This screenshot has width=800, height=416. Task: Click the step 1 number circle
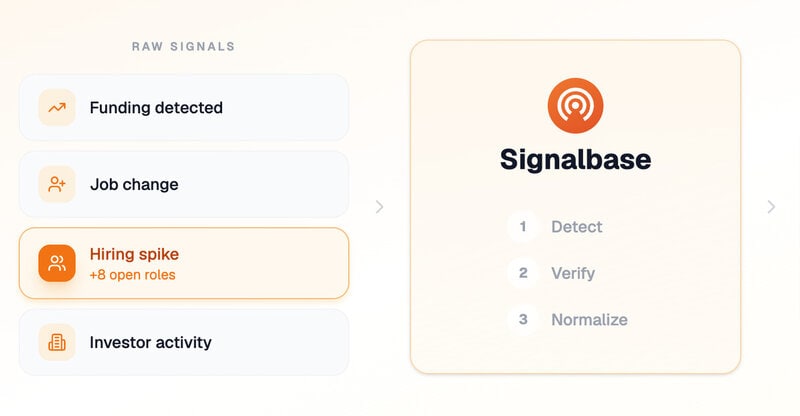523,227
